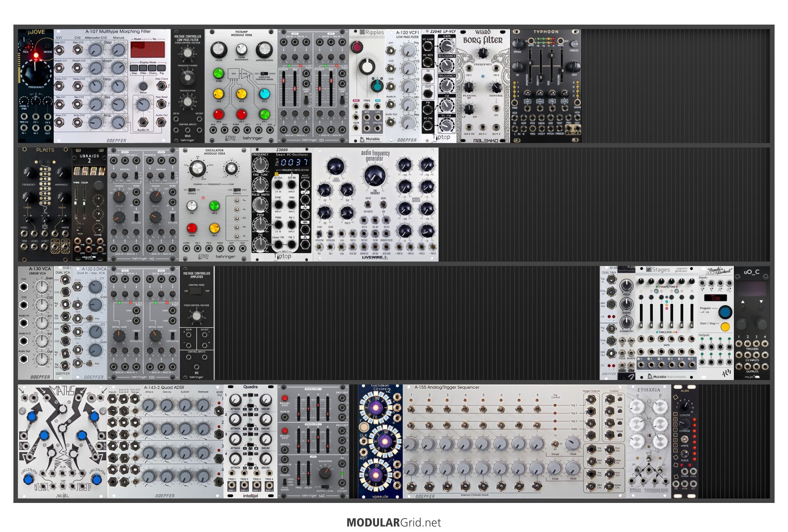Open the A-155 Analog/Trigger Sequencer module
The image size is (788, 532).
515,442
